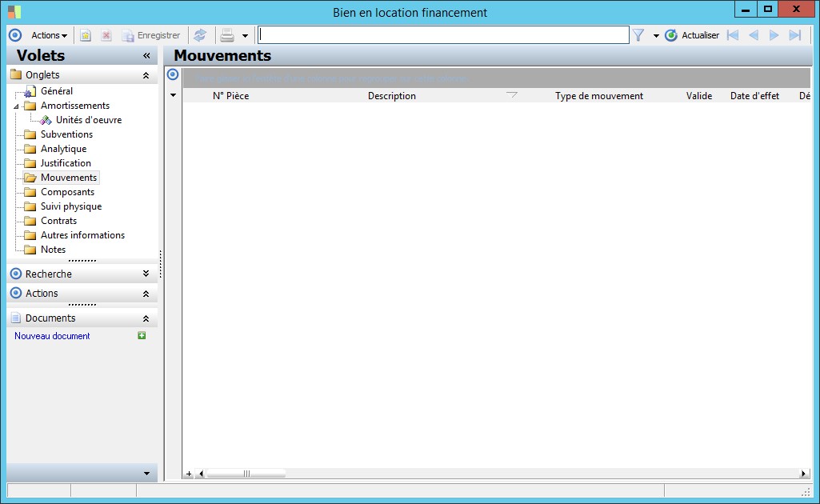The width and height of the screenshot is (820, 504).
Task: Sort by N° Pièce column
Action: pyautogui.click(x=230, y=96)
